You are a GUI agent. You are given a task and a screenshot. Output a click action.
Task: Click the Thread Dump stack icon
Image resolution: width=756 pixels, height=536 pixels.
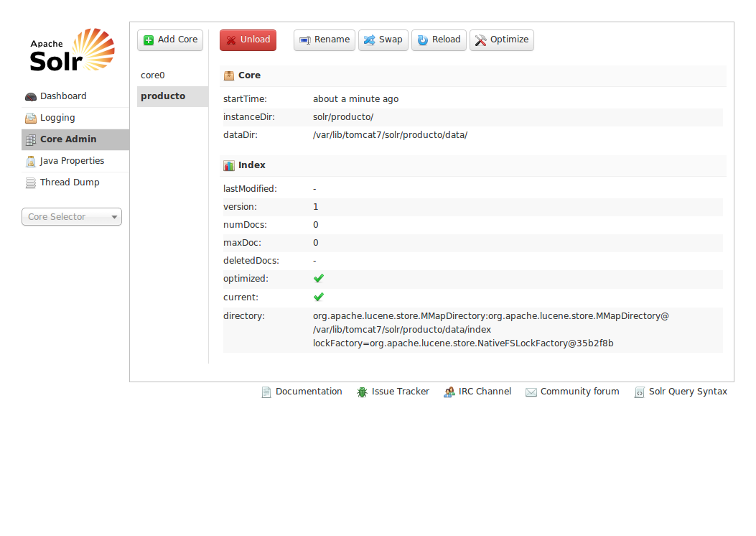tap(31, 182)
